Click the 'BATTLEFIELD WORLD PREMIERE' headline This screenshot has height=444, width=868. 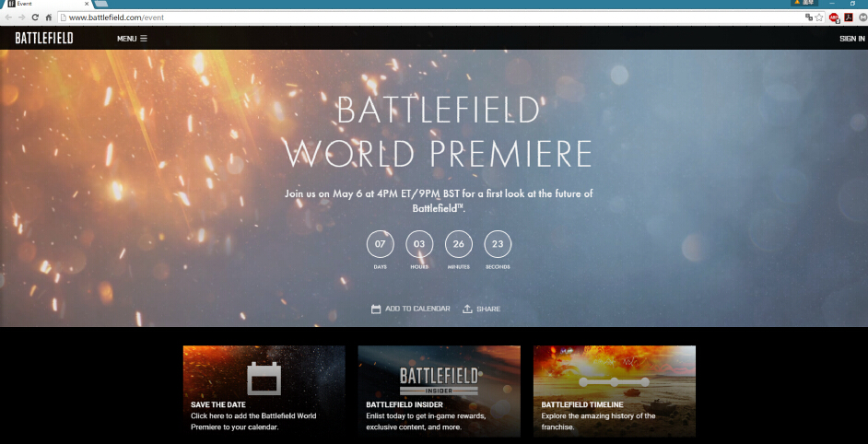438,133
